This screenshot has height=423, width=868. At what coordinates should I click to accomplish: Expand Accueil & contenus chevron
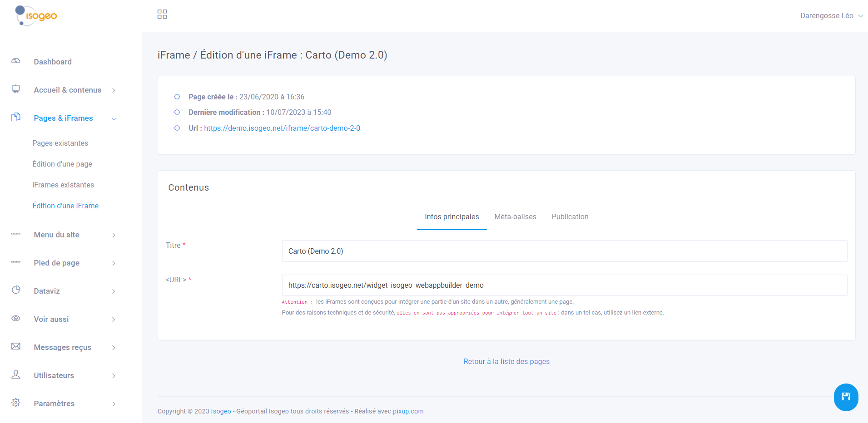[114, 90]
